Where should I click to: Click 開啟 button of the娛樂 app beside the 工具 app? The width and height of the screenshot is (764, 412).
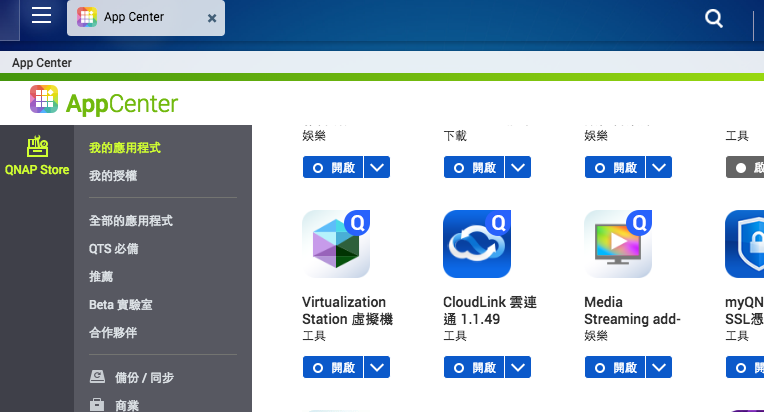point(615,168)
